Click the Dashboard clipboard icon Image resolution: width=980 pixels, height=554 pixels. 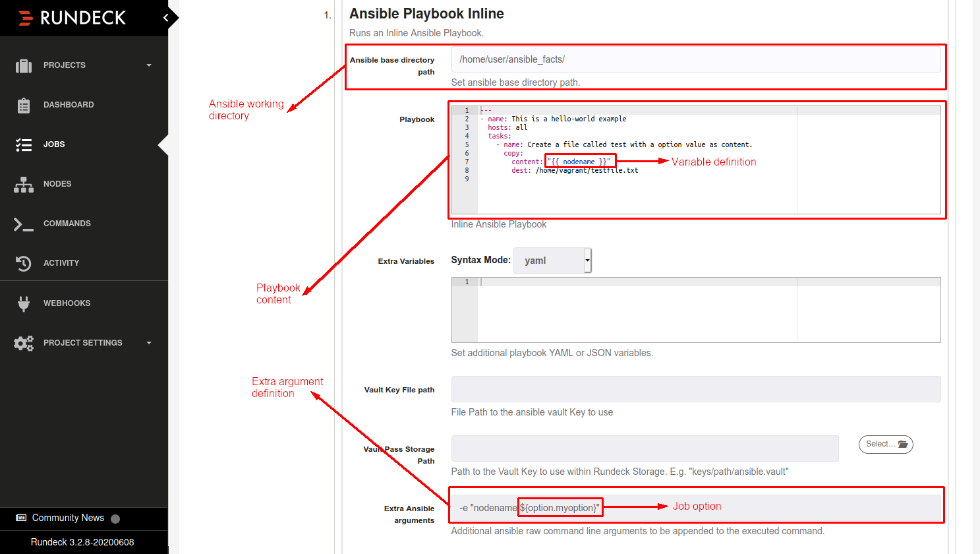tap(24, 105)
